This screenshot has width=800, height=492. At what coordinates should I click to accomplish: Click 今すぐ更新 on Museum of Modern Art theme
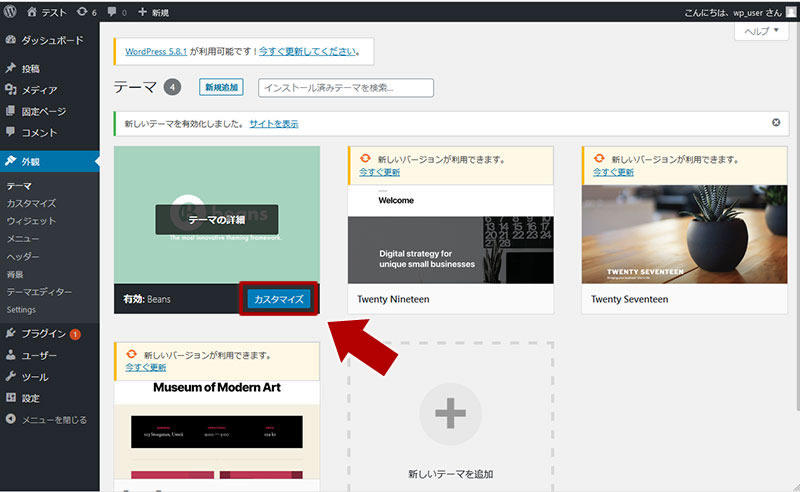pyautogui.click(x=146, y=367)
